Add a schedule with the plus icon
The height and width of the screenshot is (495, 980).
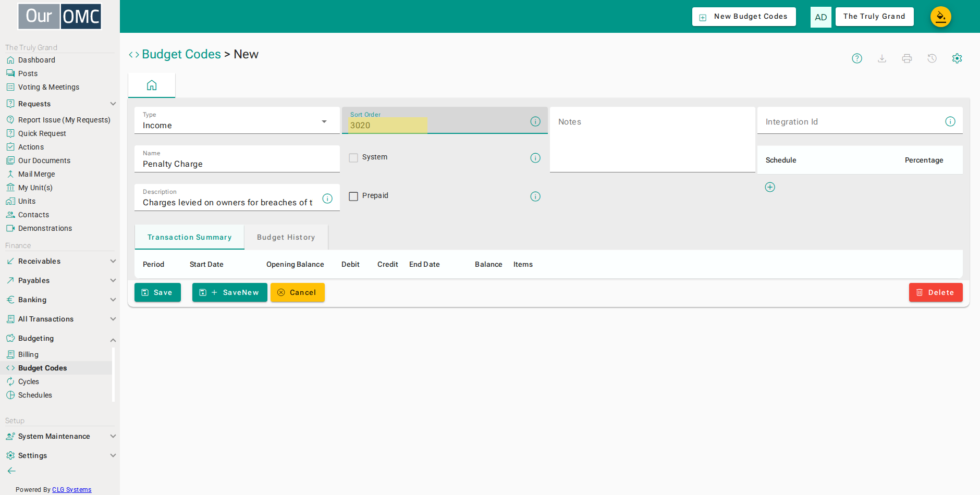point(770,187)
